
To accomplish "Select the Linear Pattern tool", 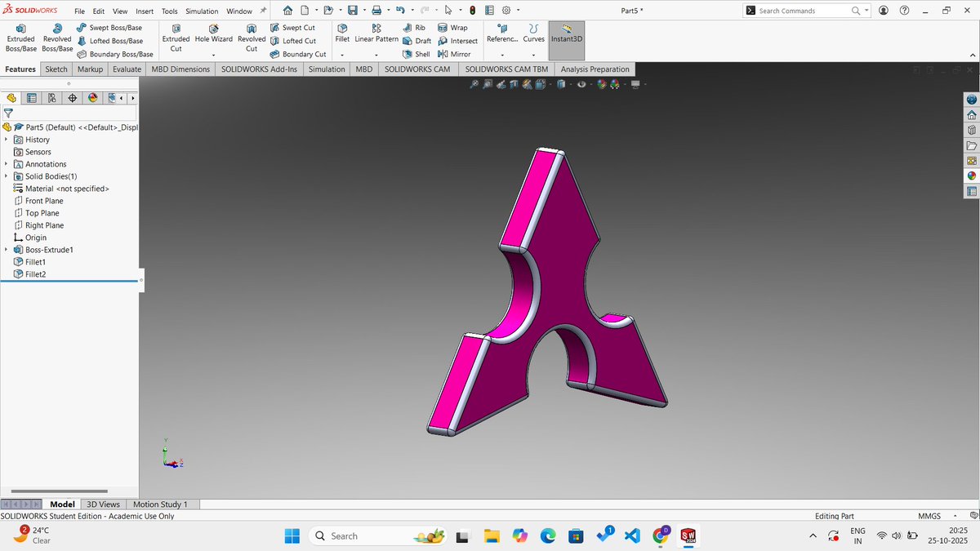I will (x=376, y=33).
